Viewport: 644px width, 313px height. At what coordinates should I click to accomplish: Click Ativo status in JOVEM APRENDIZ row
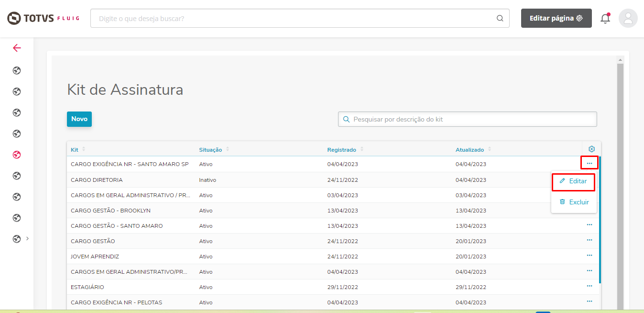pyautogui.click(x=206, y=257)
